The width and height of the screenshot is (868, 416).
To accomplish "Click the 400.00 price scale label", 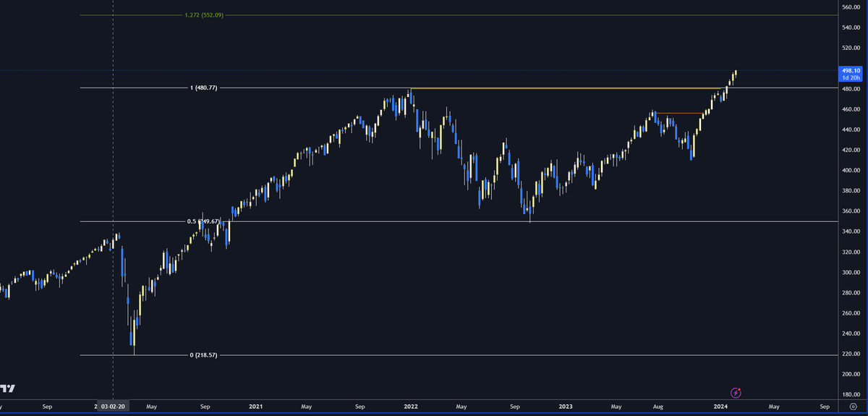I will pyautogui.click(x=850, y=170).
